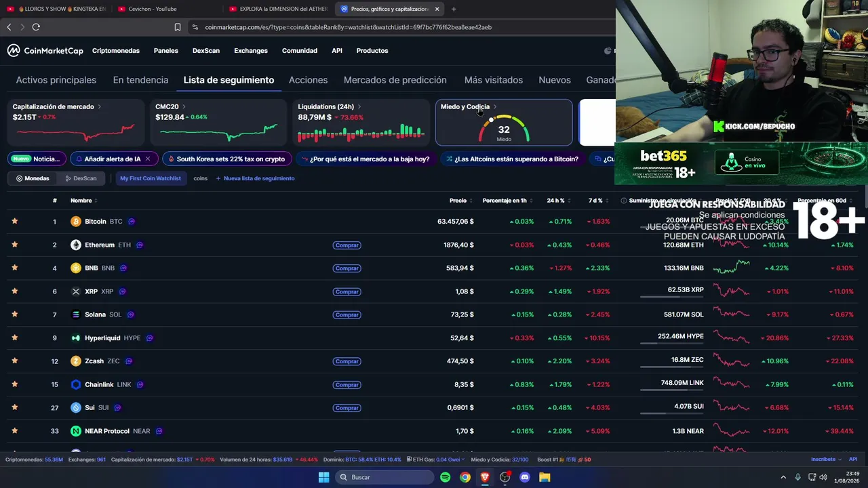Switch to the Activos principales tab
The image size is (868, 488).
point(56,80)
